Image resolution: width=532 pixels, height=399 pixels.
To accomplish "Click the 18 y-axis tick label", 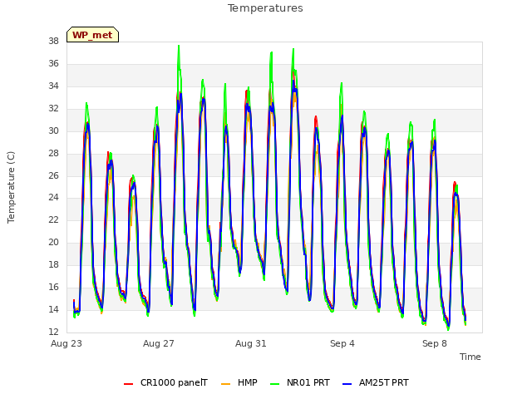I will [53, 265].
